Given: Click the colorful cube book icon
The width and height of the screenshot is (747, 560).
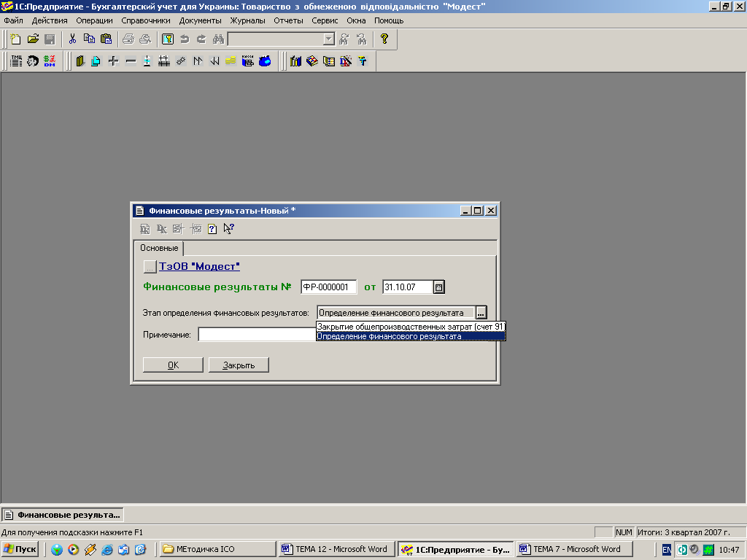Looking at the screenshot, I should 312,61.
